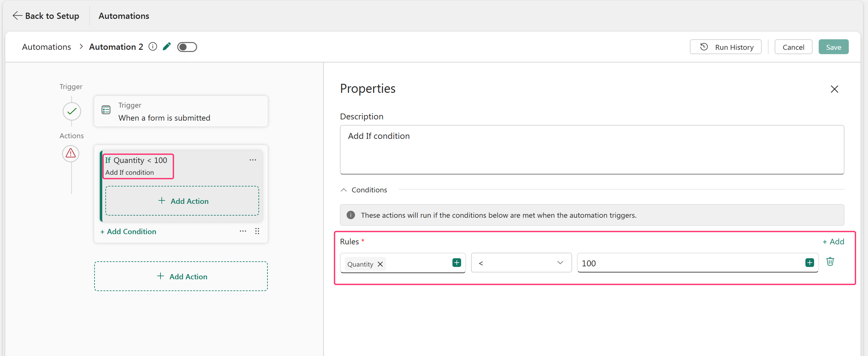Open the If condition's three-dot menu

pos(253,160)
